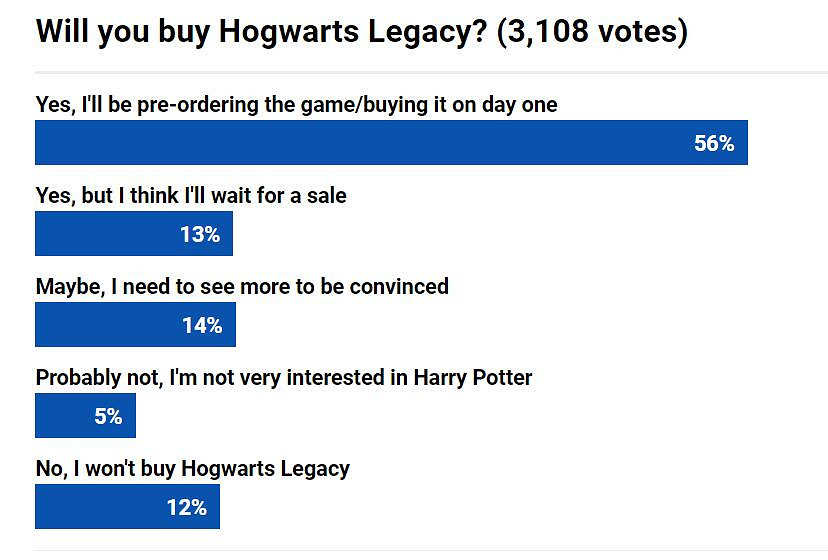Click the 13% percentage text

point(199,234)
